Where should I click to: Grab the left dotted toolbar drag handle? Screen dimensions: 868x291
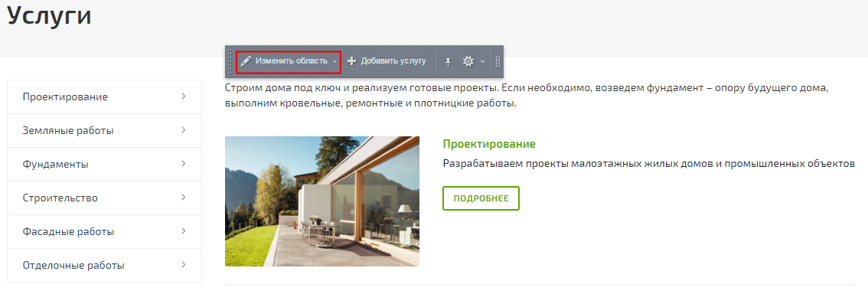coord(230,61)
